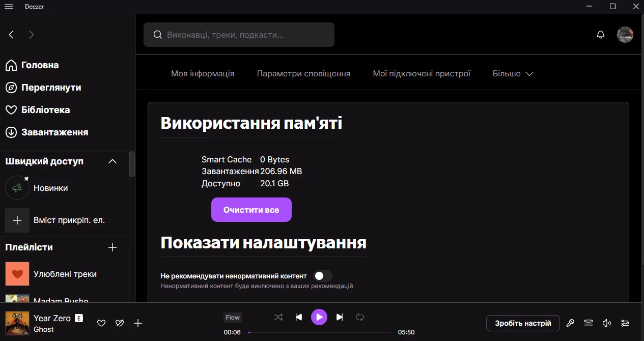The width and height of the screenshot is (644, 341).
Task: Toggle shuffle playback
Action: pos(278,317)
